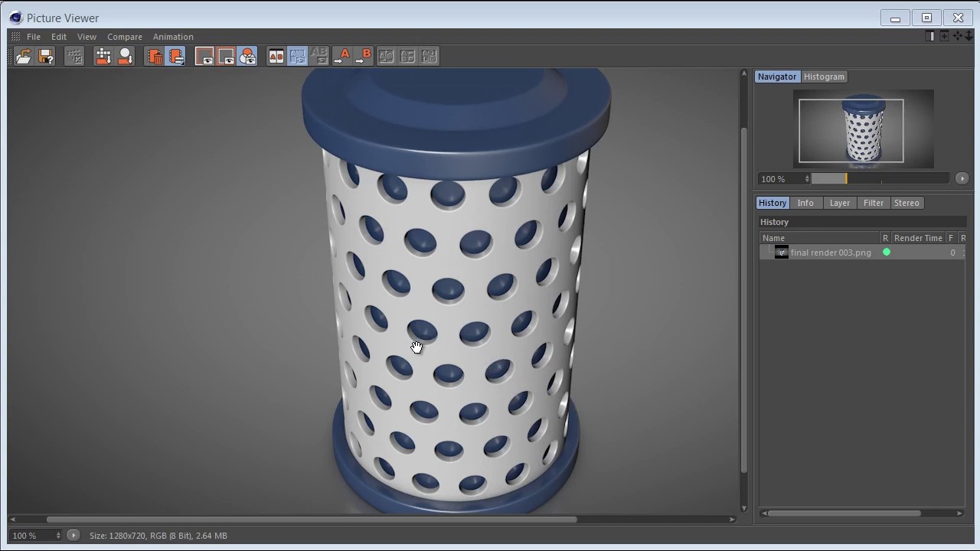This screenshot has height=551, width=980.
Task: Click the status bar size information text
Action: (x=158, y=536)
